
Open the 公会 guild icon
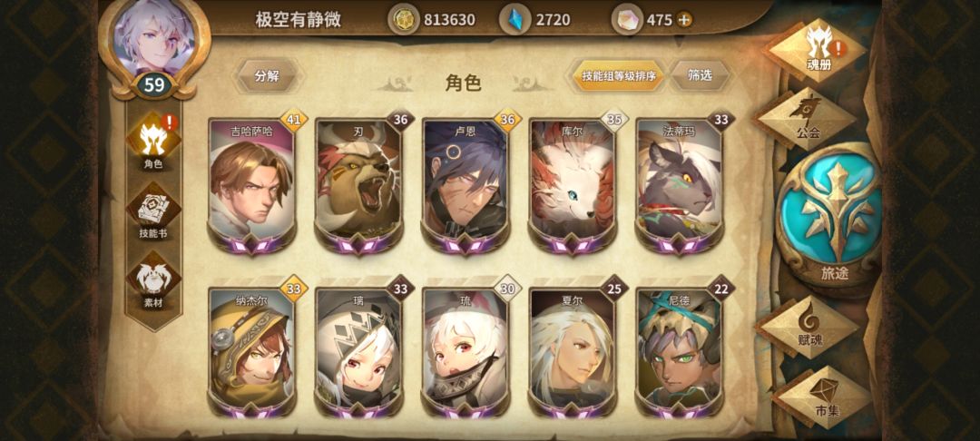808,119
